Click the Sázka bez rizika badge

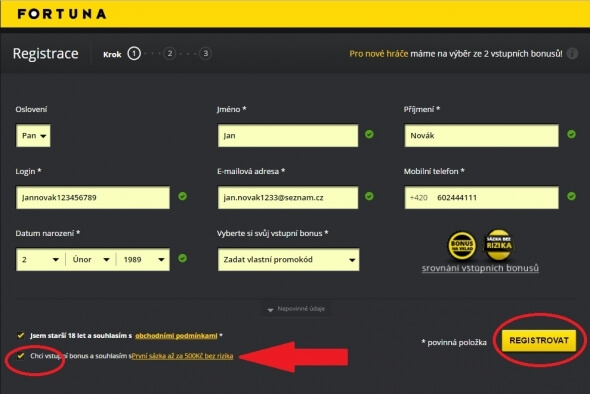[x=499, y=245]
